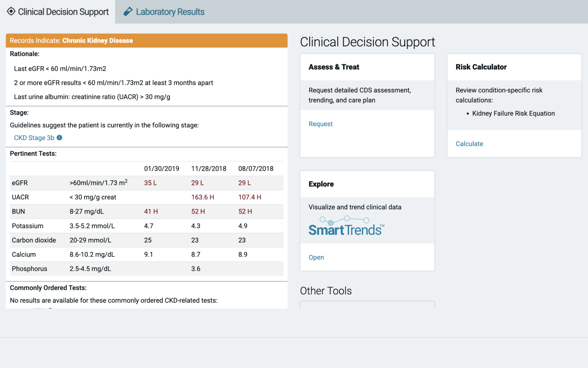The height and width of the screenshot is (368, 588).
Task: Click Calculate in the Risk Calculator card
Action: coord(469,144)
